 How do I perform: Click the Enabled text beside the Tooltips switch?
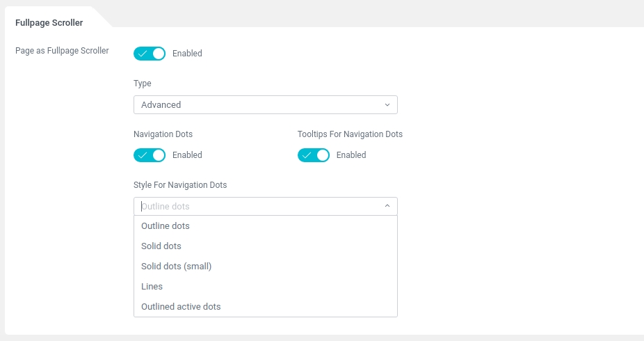click(x=351, y=155)
